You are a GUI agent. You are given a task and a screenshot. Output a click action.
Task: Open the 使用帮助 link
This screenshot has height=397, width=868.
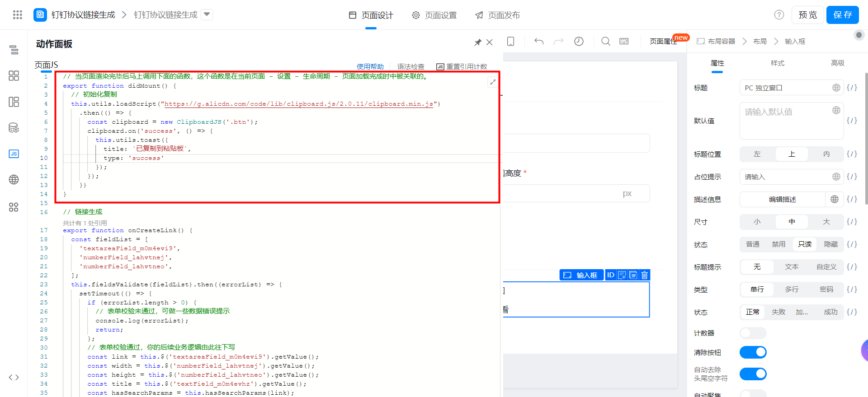pos(370,67)
